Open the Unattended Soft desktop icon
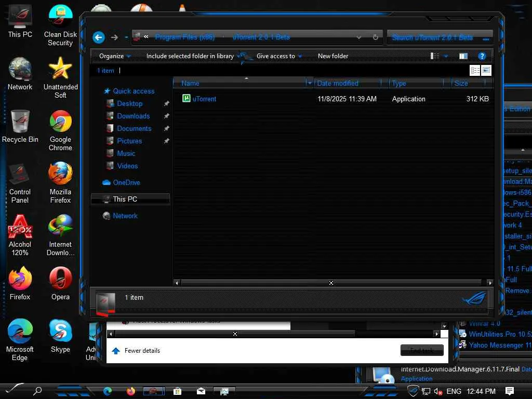Image resolution: width=532 pixels, height=399 pixels. click(60, 78)
